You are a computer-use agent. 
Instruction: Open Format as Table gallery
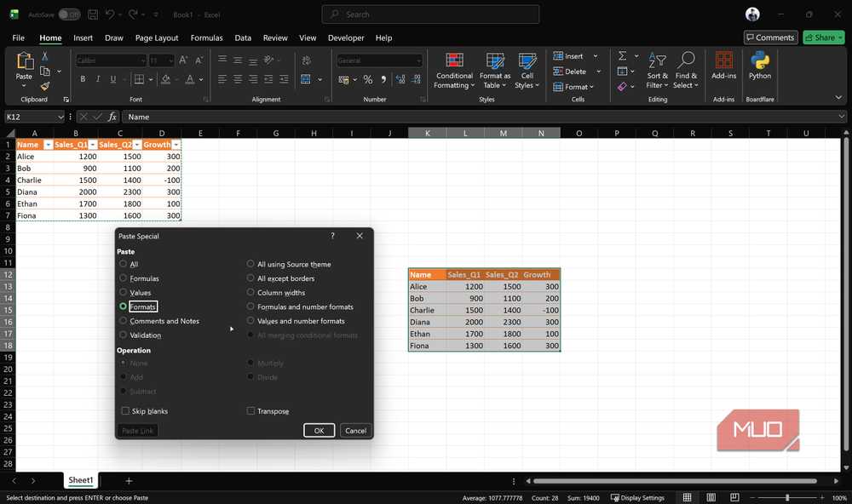(494, 71)
